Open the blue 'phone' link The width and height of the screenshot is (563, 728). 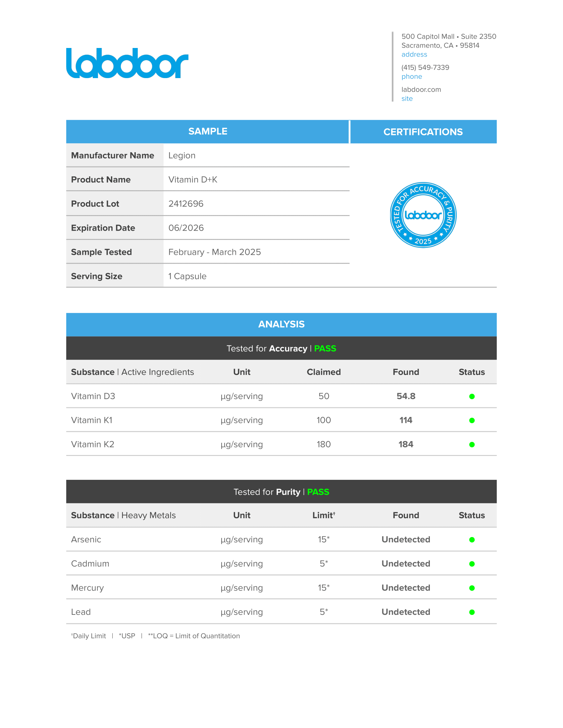pos(412,77)
